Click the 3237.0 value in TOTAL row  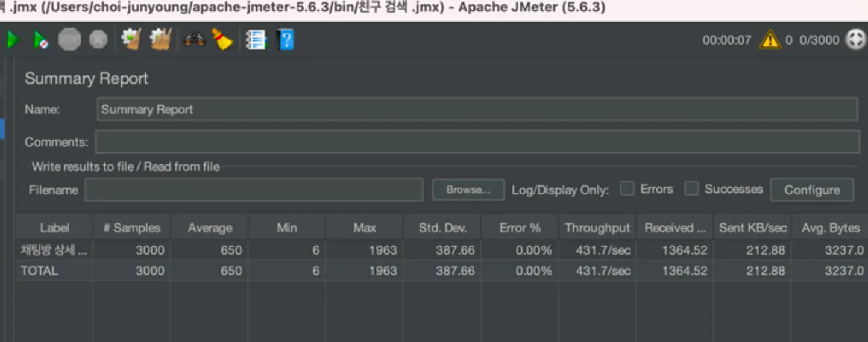(844, 271)
